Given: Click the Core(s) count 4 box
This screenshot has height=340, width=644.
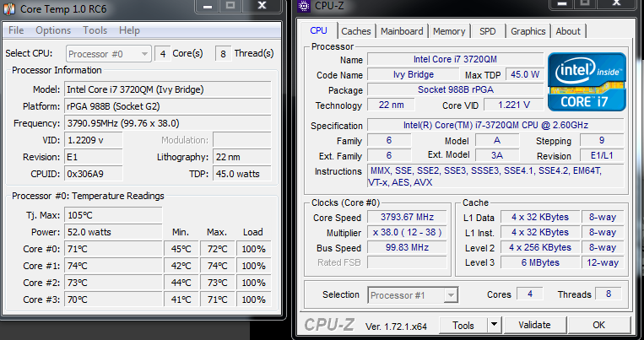Looking at the screenshot, I should pyautogui.click(x=163, y=54).
